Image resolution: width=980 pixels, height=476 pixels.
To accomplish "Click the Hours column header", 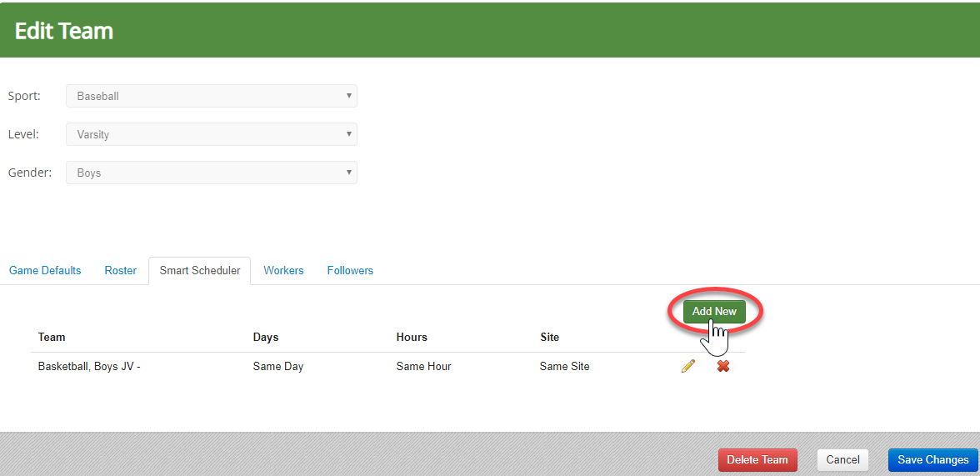I will click(412, 337).
